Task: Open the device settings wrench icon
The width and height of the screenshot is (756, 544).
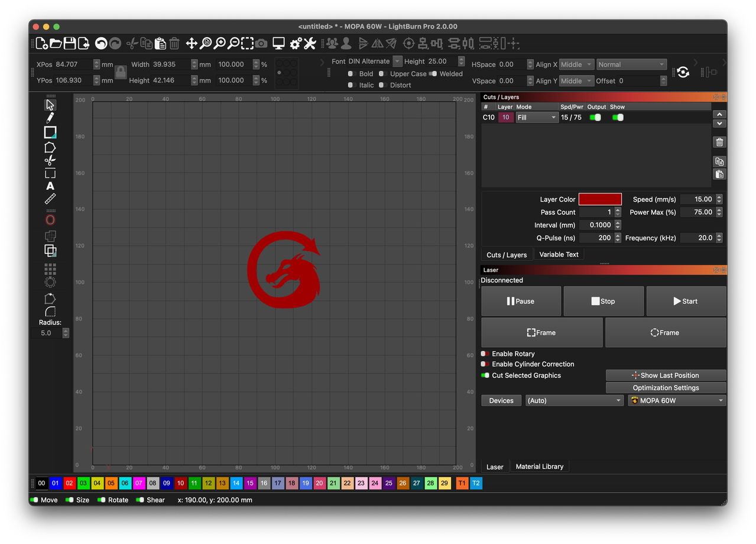Action: click(x=310, y=43)
